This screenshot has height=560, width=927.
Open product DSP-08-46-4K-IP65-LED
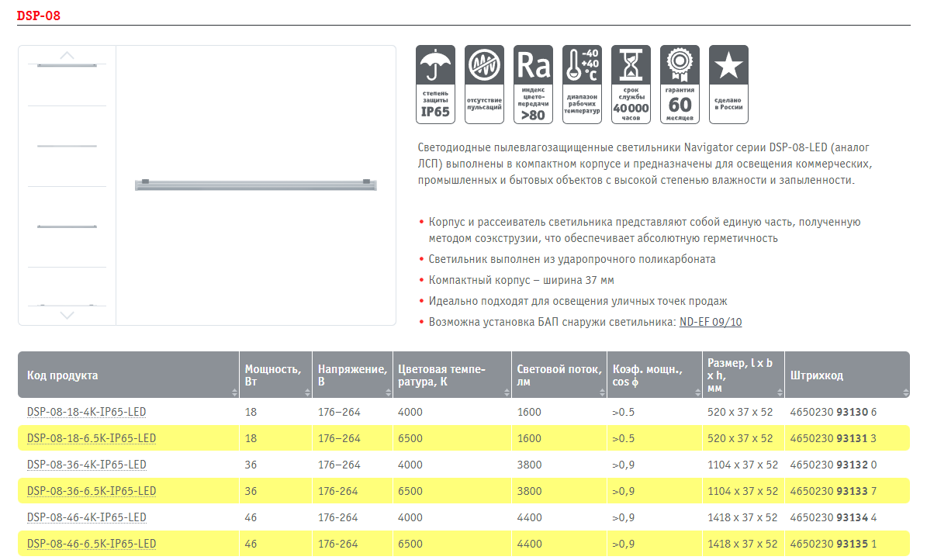point(86,517)
